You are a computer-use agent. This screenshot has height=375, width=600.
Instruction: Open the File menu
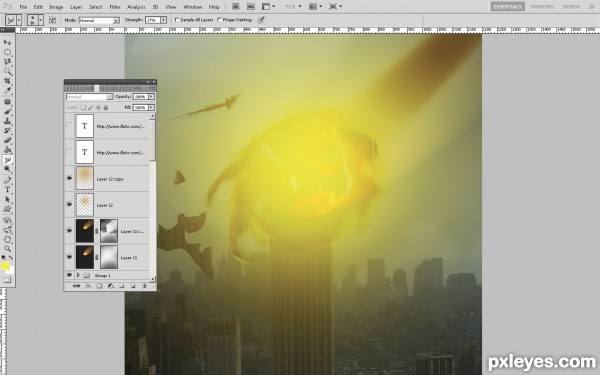(x=23, y=7)
